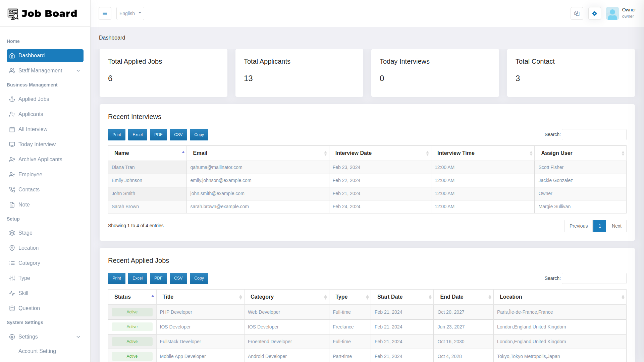Click the All Interview calendar icon
Screen dimensions: 644x362
[12, 129]
